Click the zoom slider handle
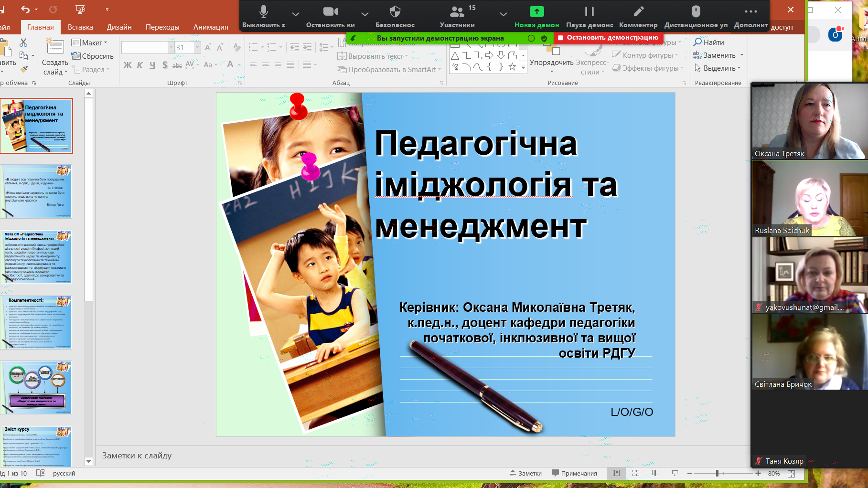868x488 pixels. 717,473
